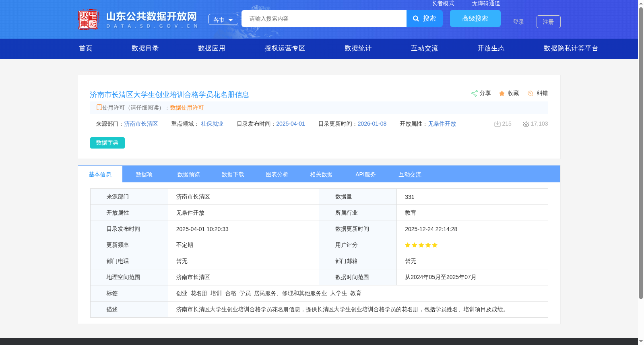Open 数据隐私计算平台 navigation item

click(x=571, y=48)
